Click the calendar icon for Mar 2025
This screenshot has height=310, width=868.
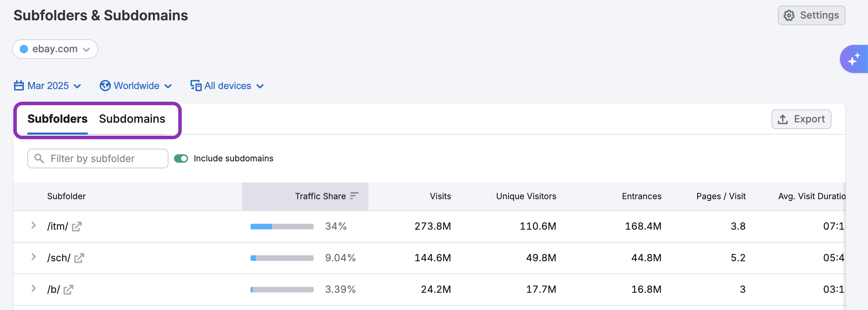pyautogui.click(x=19, y=86)
